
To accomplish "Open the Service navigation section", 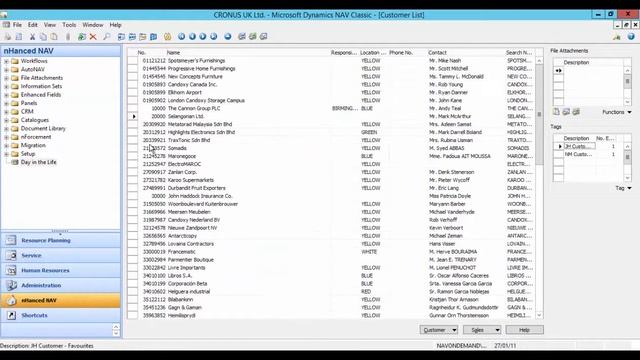I will coord(60,256).
